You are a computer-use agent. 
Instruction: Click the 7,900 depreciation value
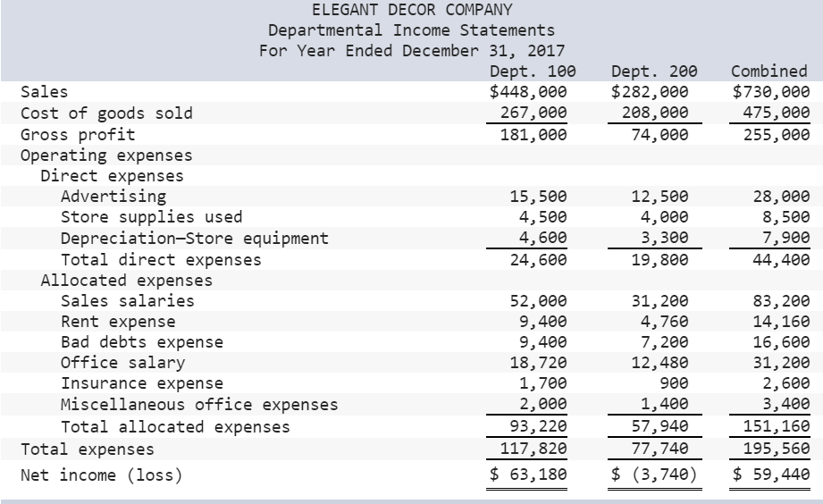786,238
